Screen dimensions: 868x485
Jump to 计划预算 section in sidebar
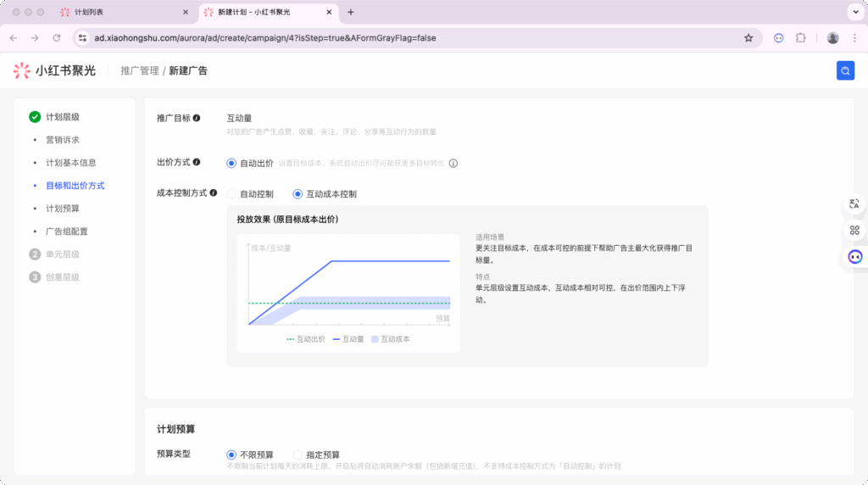coord(63,209)
